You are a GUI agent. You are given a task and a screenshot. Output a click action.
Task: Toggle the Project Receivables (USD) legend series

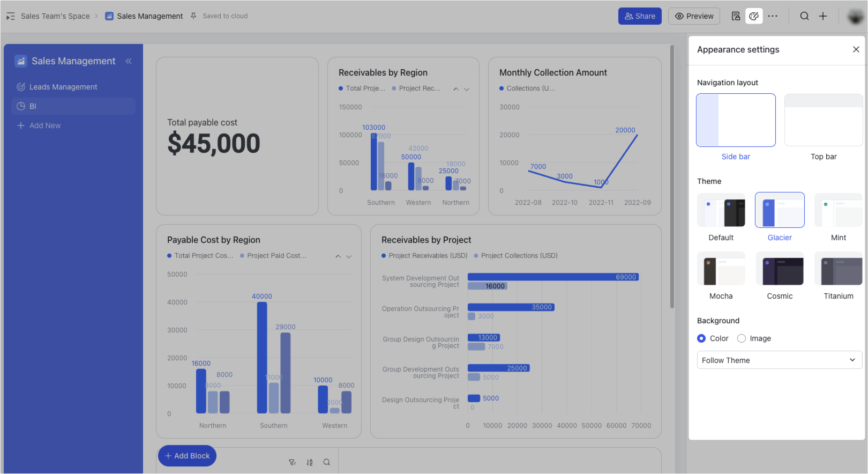(424, 256)
